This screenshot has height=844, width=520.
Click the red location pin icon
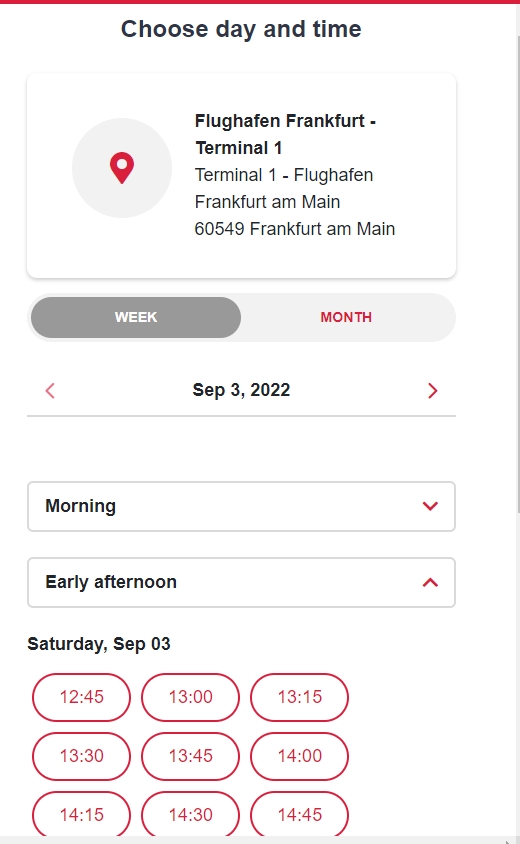point(122,168)
